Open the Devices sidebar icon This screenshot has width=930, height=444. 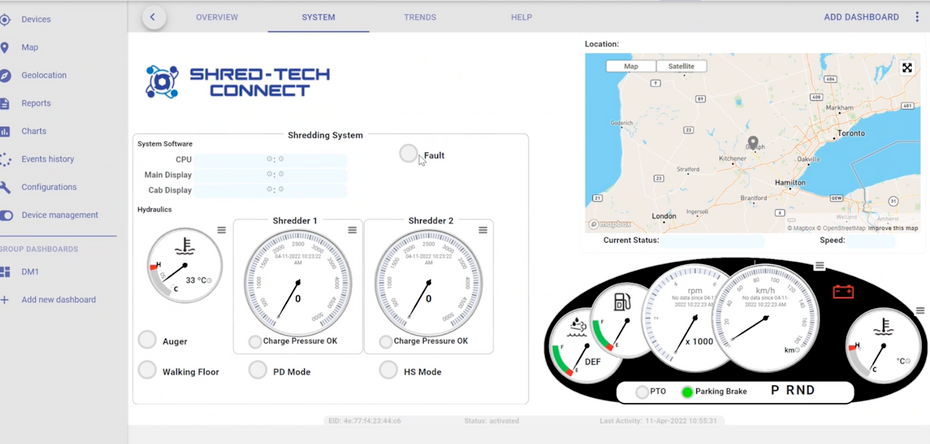pyautogui.click(x=5, y=20)
